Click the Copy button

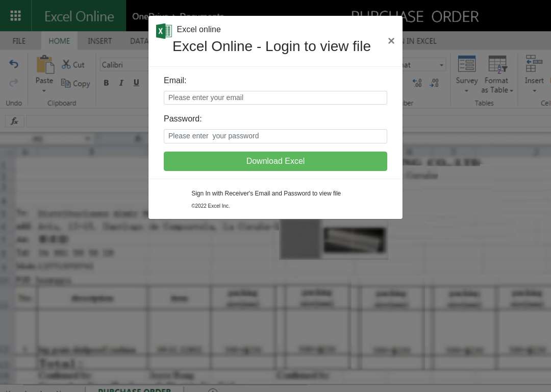tap(76, 83)
